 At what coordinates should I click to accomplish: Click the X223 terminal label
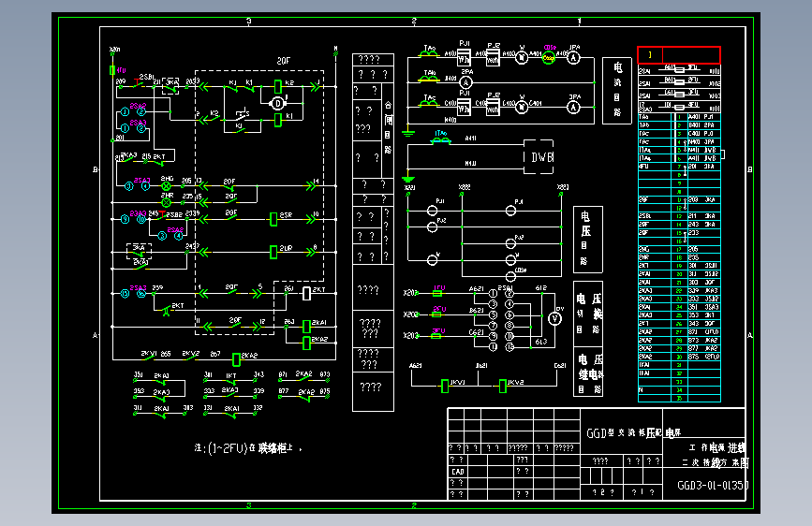pos(563,187)
